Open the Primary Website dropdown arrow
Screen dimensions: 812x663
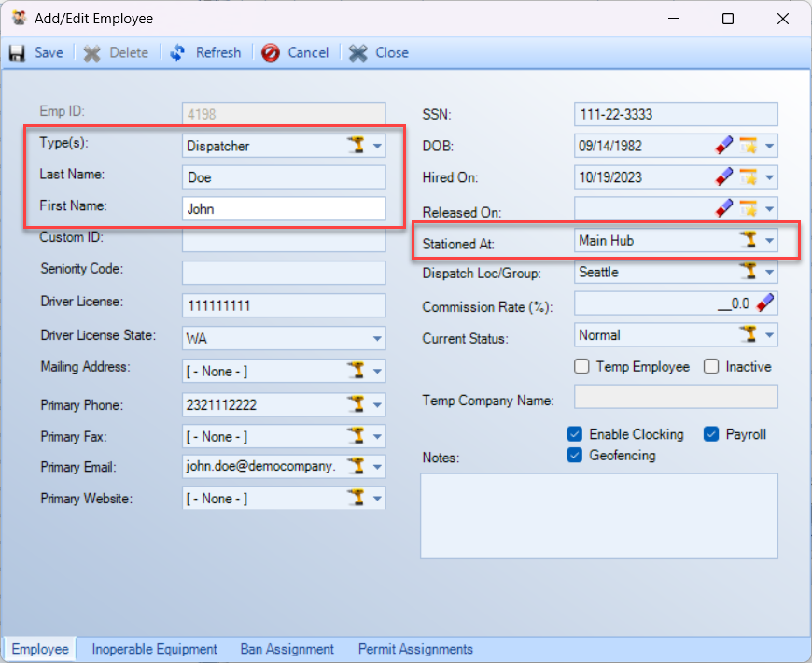(x=377, y=499)
